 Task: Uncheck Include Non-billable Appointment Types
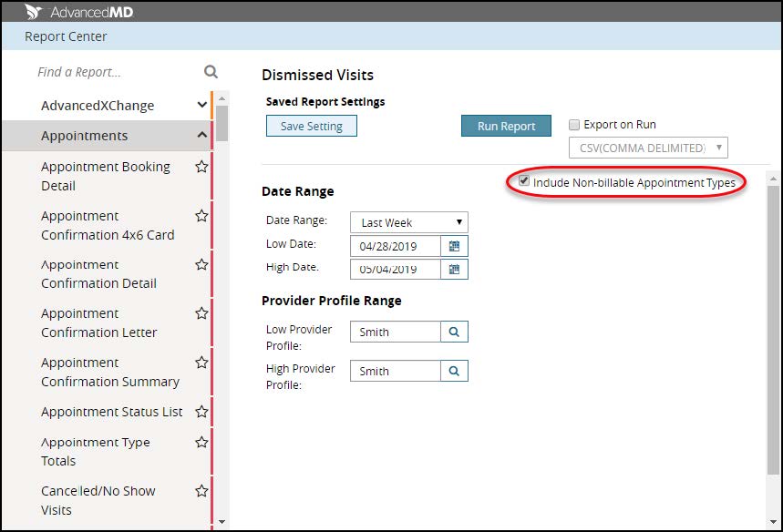pyautogui.click(x=524, y=182)
